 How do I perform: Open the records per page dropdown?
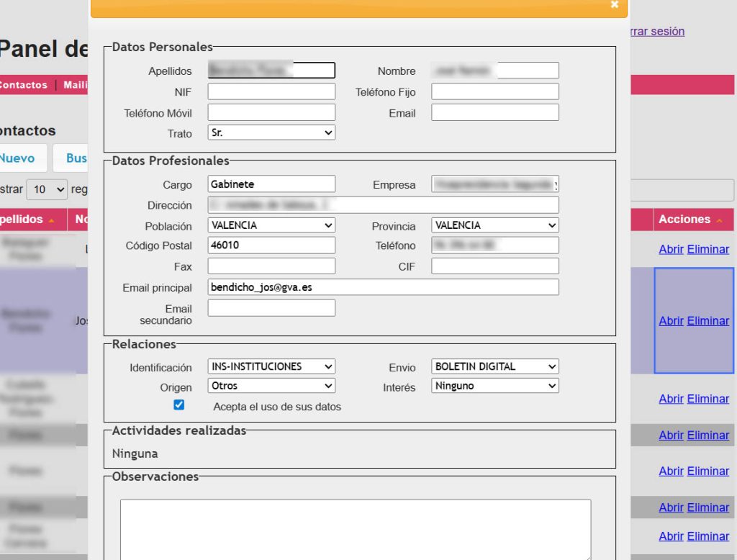47,189
